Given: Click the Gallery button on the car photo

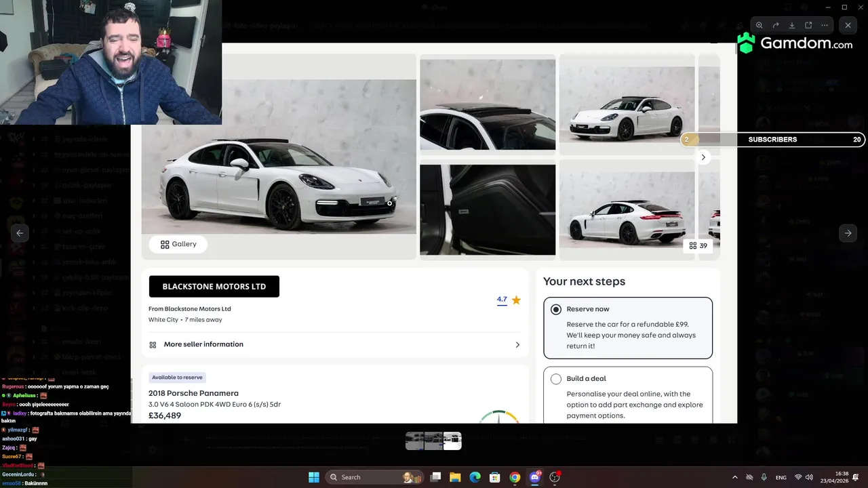Looking at the screenshot, I should point(178,244).
